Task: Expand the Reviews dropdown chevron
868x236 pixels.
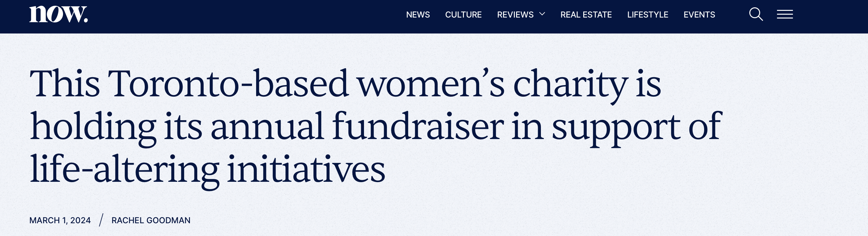Action: [x=542, y=14]
